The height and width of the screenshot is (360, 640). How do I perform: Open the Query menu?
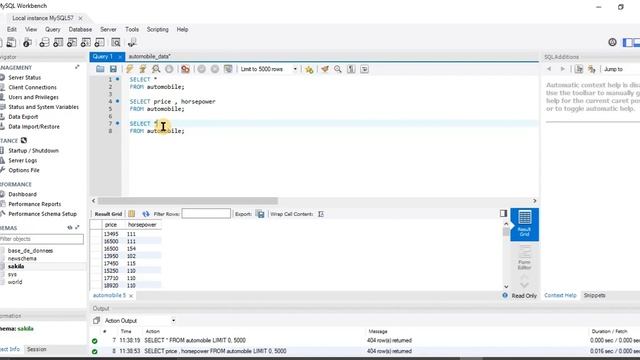pos(53,29)
